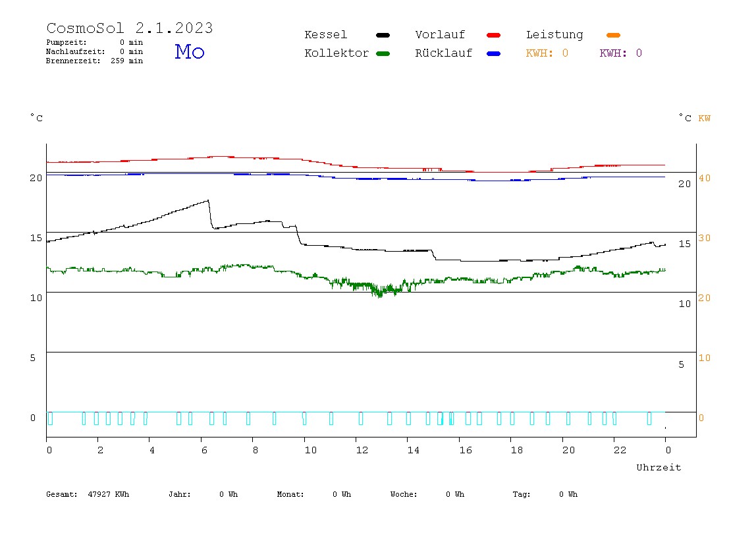Click the green Kollektor legend swatch
Screen dimensions: 756x535
(x=383, y=53)
